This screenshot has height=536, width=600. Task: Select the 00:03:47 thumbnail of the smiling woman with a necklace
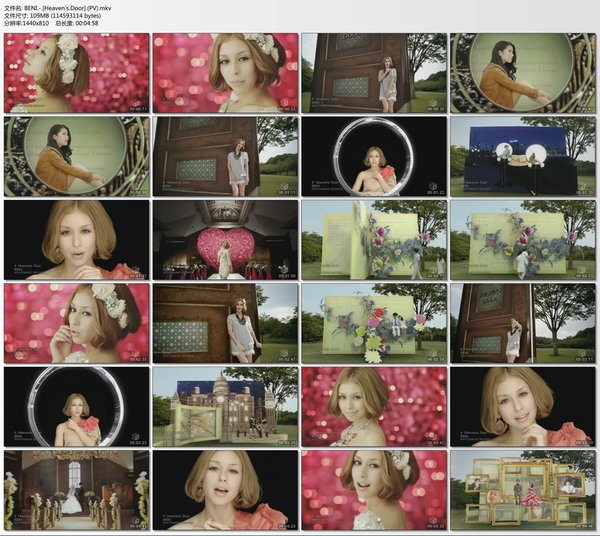pyautogui.click(x=374, y=407)
